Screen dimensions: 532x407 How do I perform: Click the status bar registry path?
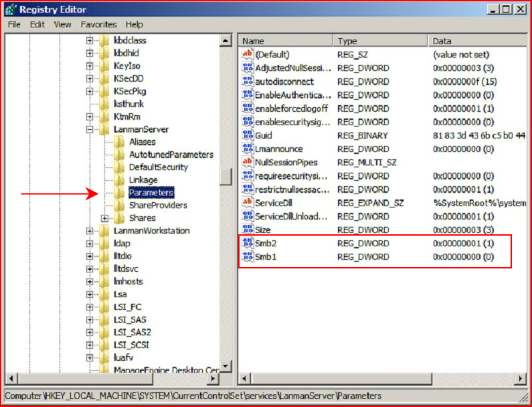pyautogui.click(x=193, y=396)
